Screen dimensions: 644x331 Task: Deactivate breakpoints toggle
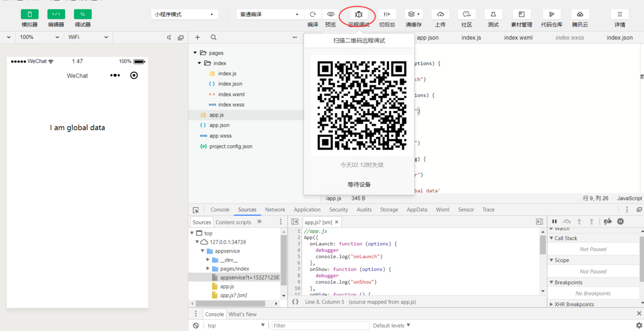tap(608, 222)
